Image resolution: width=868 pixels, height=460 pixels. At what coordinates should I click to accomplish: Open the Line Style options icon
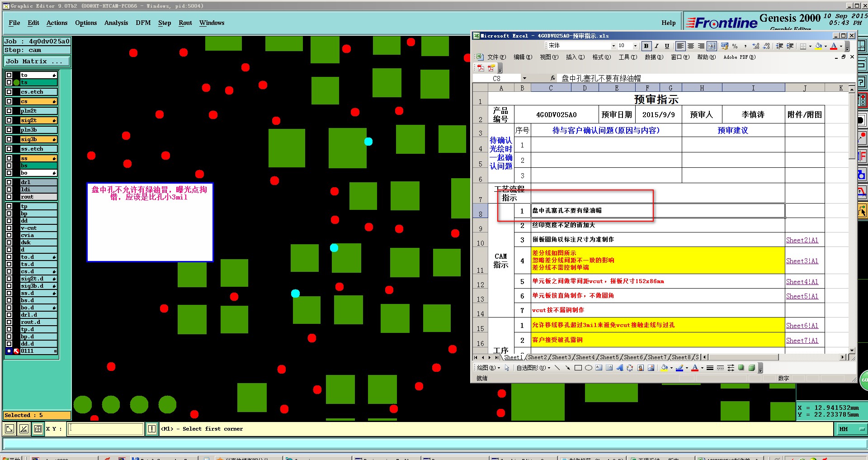(710, 368)
